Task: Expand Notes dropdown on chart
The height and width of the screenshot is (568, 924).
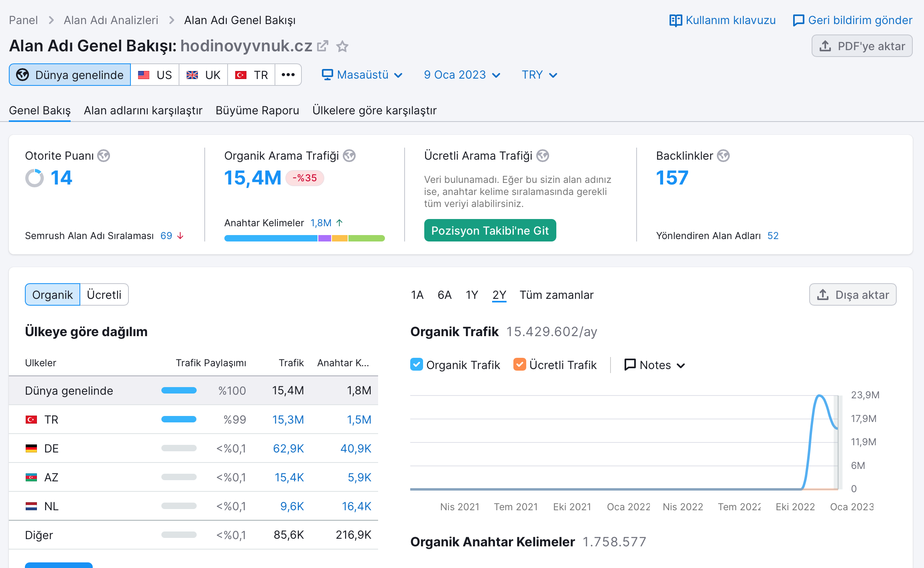Action: (655, 365)
